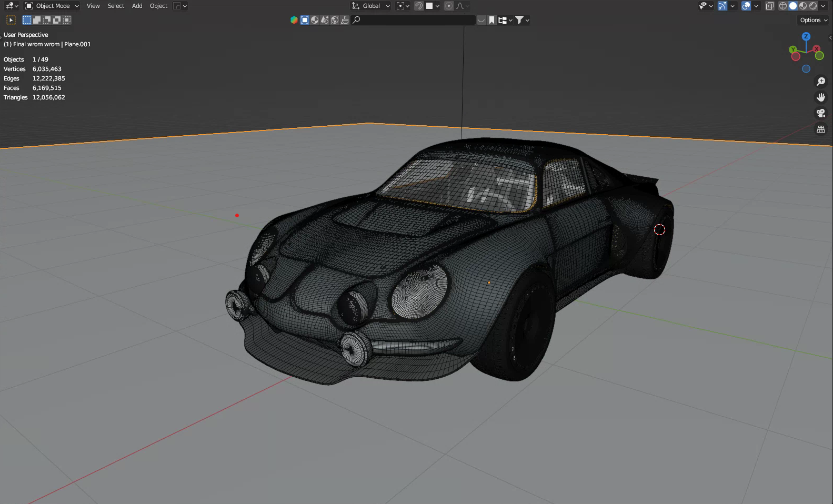Viewport: 833px width, 504px height.
Task: Open the gizmo settings dropdown arrow
Action: tap(732, 6)
